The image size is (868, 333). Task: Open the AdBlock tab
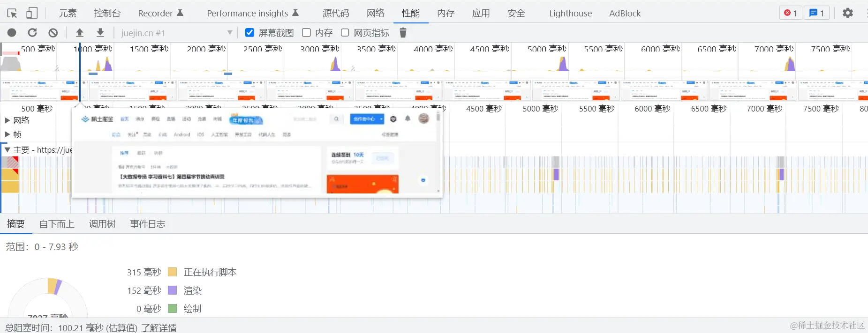click(625, 13)
